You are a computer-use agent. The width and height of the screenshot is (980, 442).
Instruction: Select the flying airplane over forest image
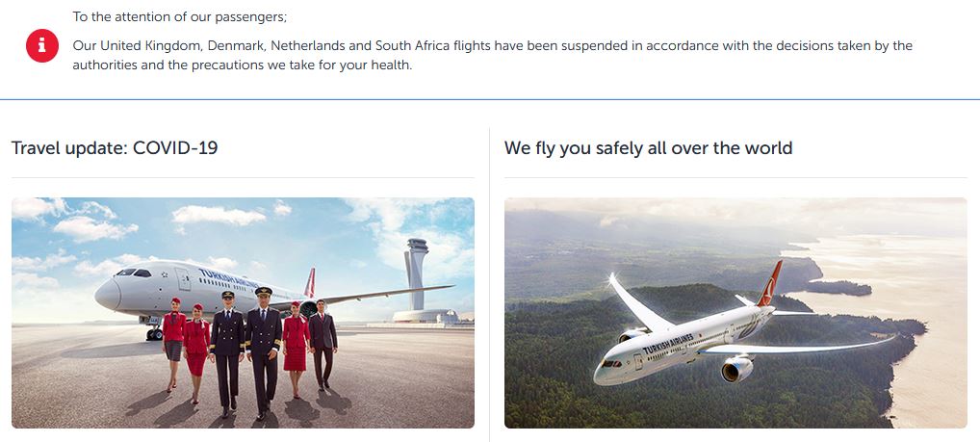click(x=735, y=313)
